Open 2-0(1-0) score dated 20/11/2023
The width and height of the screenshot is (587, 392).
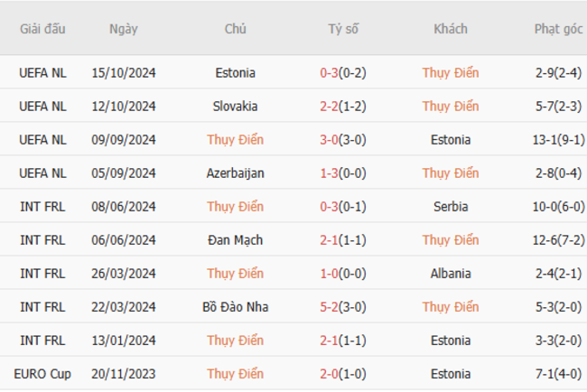(343, 374)
